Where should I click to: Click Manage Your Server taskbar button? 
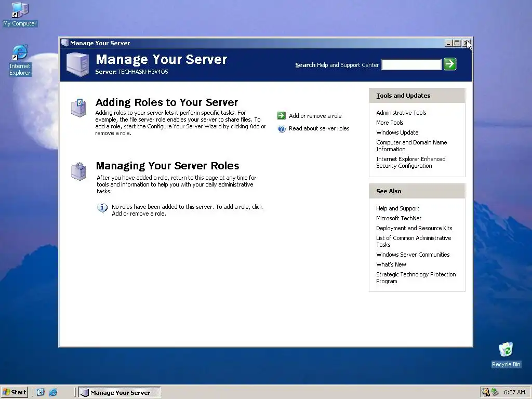119,393
